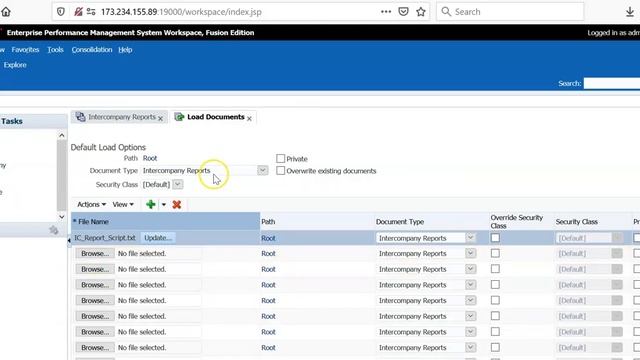This screenshot has width=640, height=360.
Task: Click the green plus add row icon
Action: click(x=151, y=204)
